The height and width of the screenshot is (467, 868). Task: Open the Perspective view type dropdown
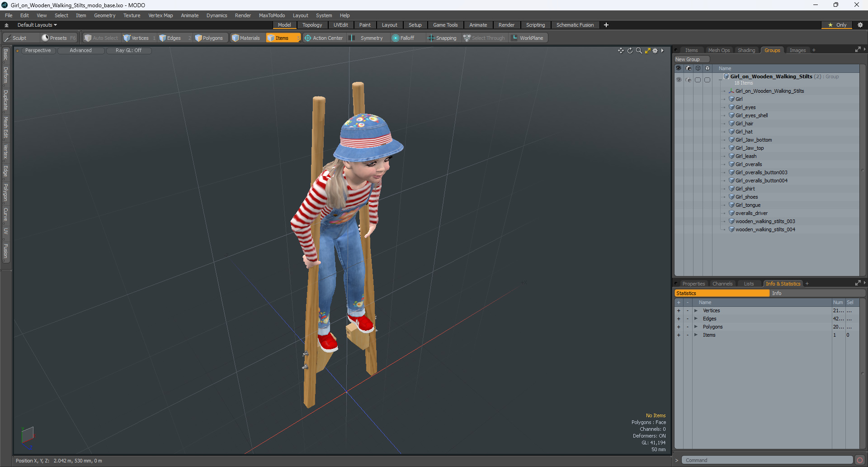(38, 51)
